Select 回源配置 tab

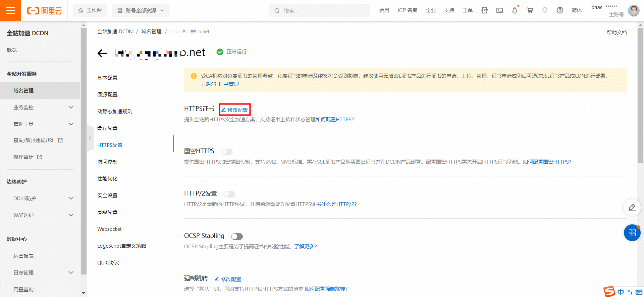107,94
